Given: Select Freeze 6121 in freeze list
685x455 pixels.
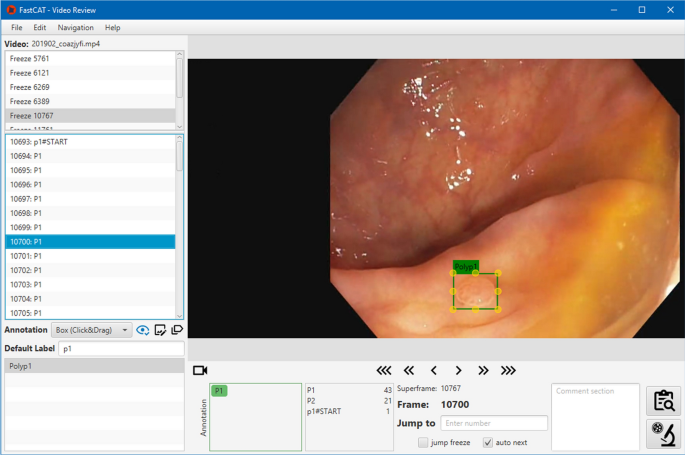Looking at the screenshot, I should pos(90,73).
